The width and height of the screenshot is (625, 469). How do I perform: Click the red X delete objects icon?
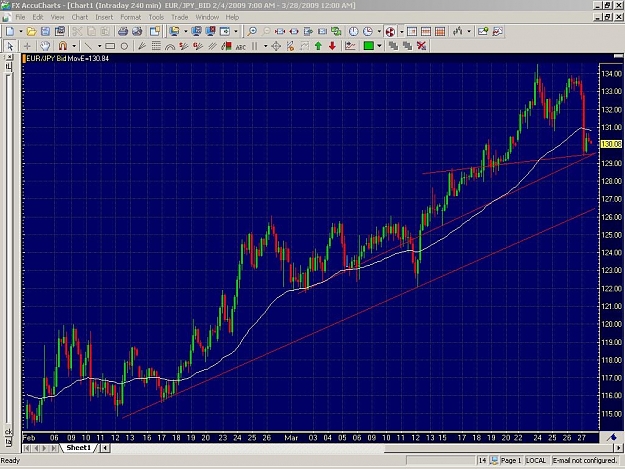pos(421,46)
